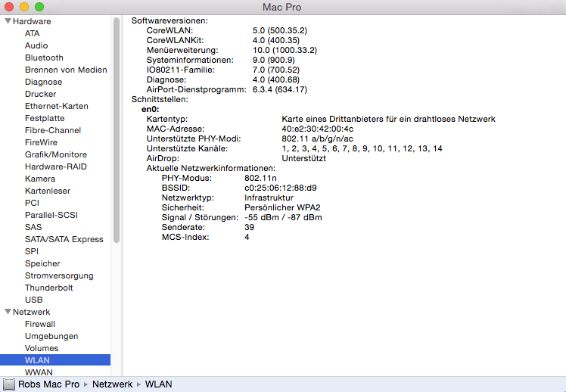The height and width of the screenshot is (392, 566).
Task: Select Firewall under Netzwerk
Action: 39,324
